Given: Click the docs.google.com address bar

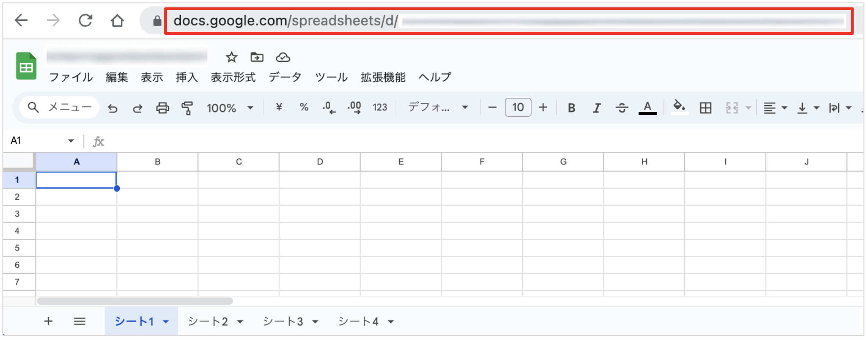Looking at the screenshot, I should pyautogui.click(x=509, y=21).
